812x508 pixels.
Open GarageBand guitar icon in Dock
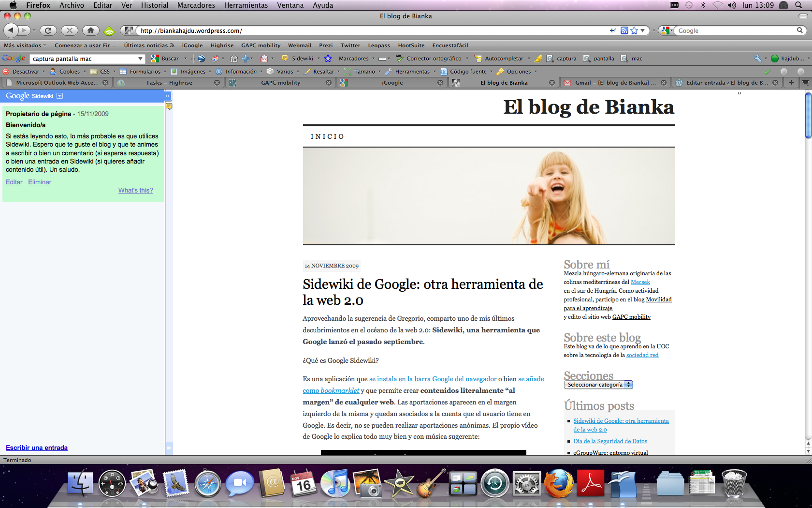click(431, 483)
